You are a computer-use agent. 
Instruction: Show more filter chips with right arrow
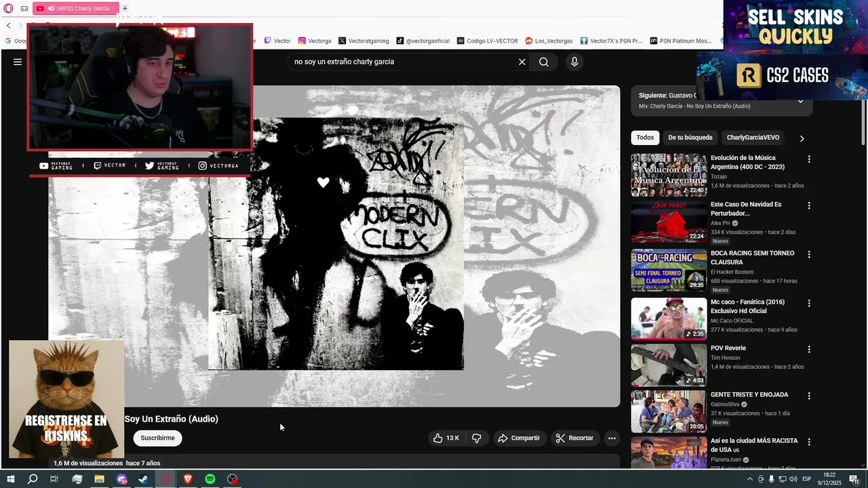click(802, 138)
